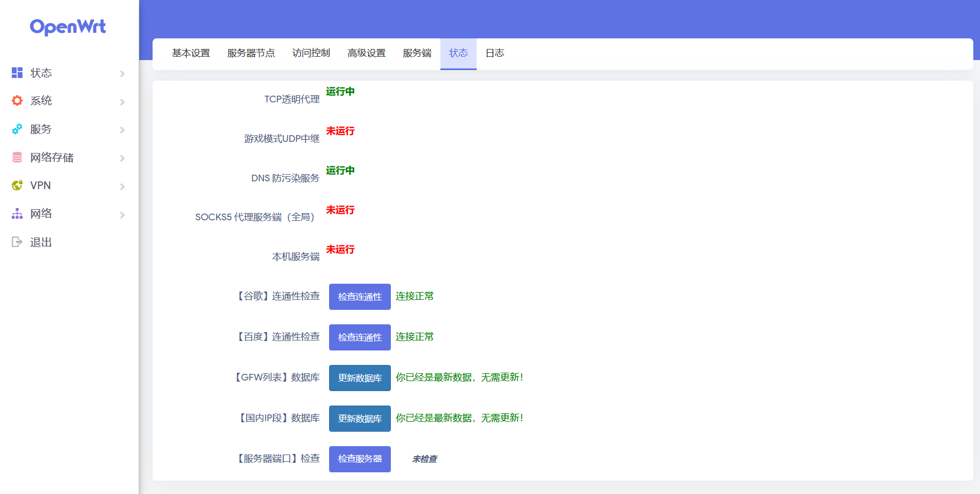Viewport: 980px width, 494px height.
Task: Click the Services cogs icon in sidebar
Action: coord(17,129)
